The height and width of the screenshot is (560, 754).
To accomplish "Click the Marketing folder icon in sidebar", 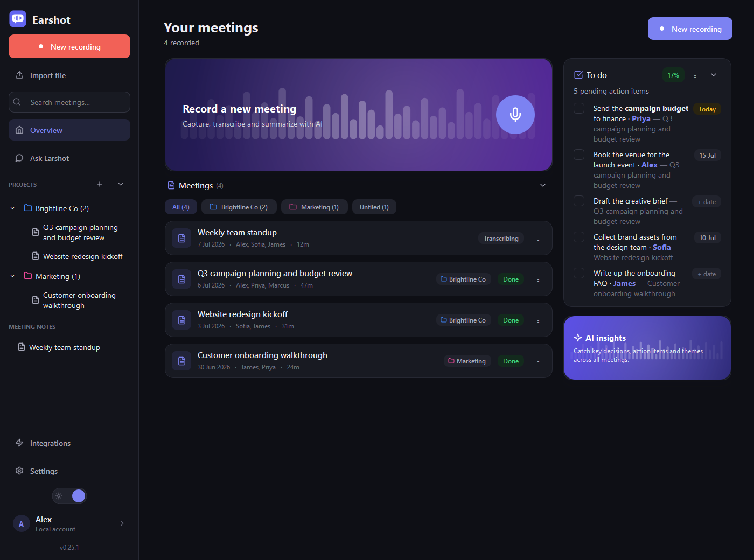I will tap(28, 276).
